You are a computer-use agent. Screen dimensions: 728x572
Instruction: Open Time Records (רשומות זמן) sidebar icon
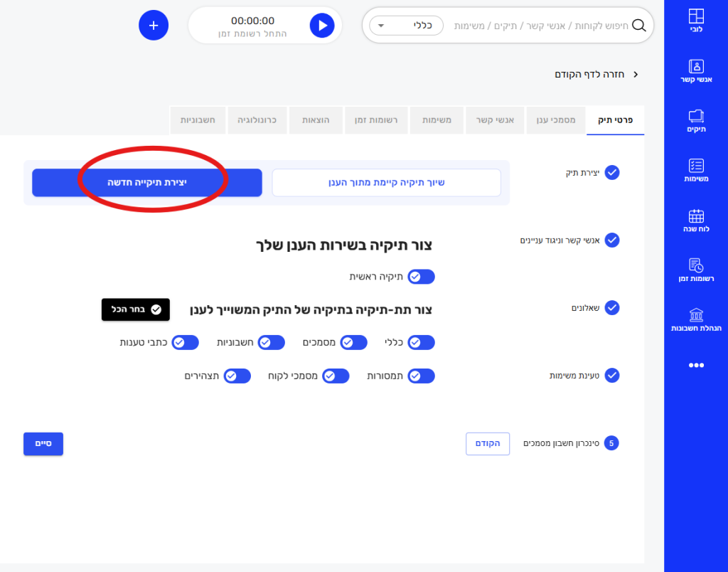[x=696, y=270]
